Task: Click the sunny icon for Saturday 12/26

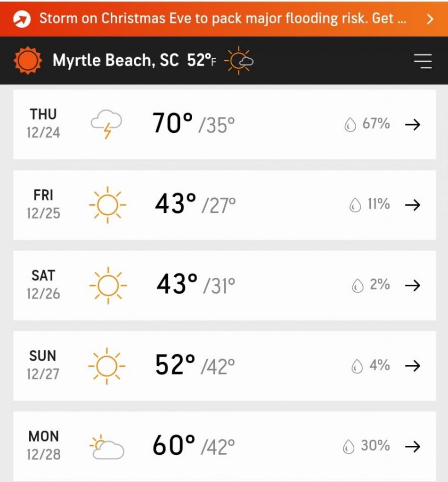Action: pyautogui.click(x=108, y=285)
